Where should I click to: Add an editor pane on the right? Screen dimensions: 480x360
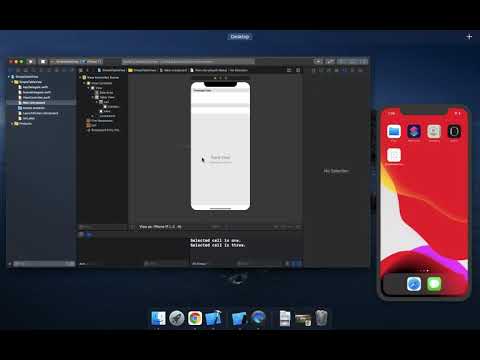point(298,70)
